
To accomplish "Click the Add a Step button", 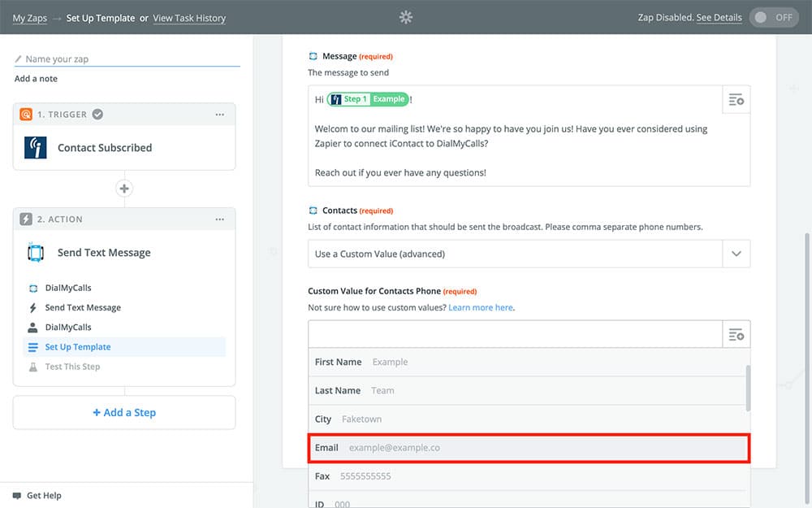I will pos(124,413).
